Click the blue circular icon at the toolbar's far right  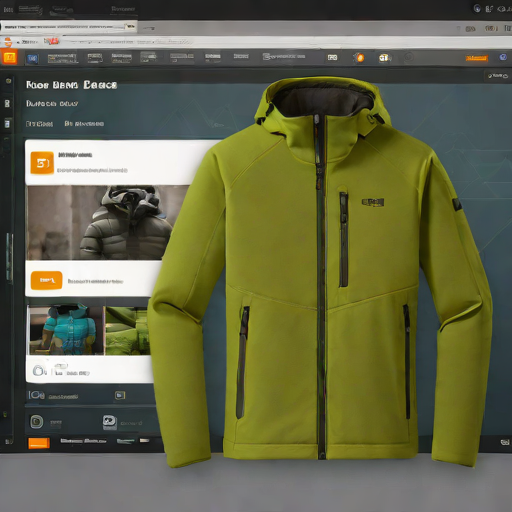503,57
